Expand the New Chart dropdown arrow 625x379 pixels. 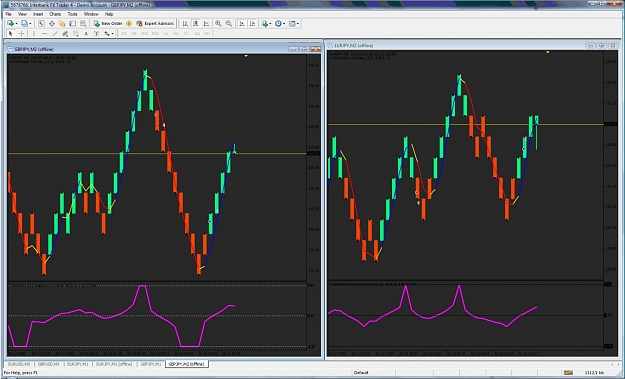[16, 24]
